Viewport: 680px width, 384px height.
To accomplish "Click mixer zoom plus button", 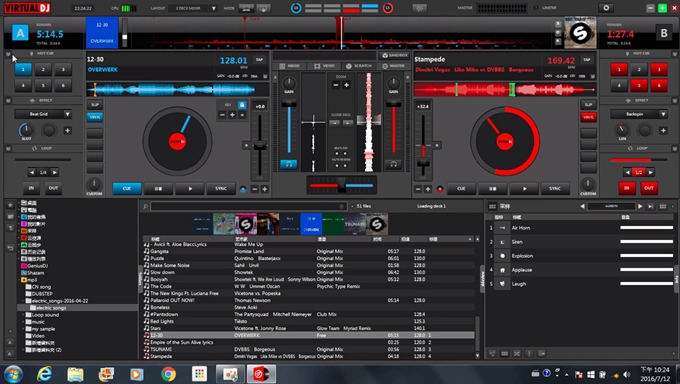I will pos(346,85).
